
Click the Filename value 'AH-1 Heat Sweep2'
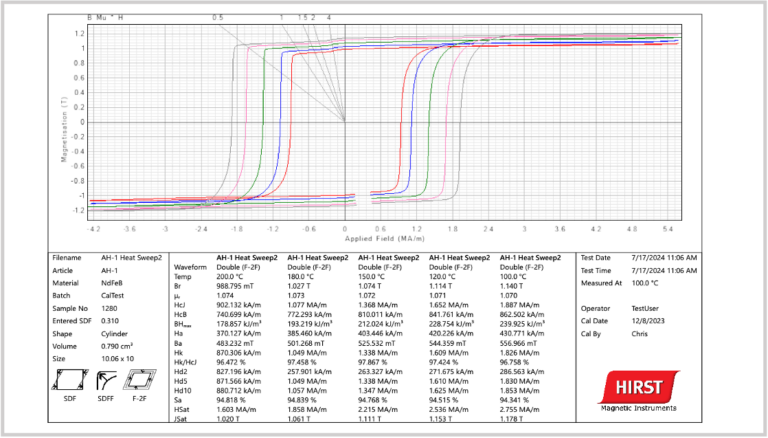click(131, 257)
